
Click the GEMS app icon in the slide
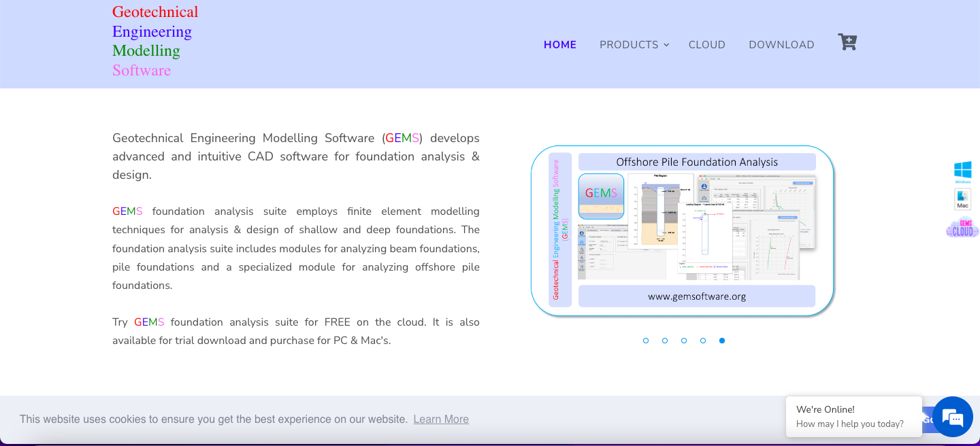pos(601,196)
